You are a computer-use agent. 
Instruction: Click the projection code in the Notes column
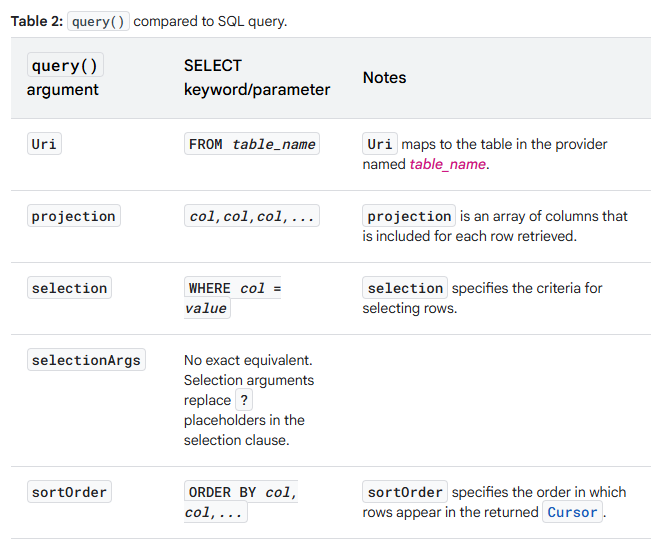click(409, 216)
